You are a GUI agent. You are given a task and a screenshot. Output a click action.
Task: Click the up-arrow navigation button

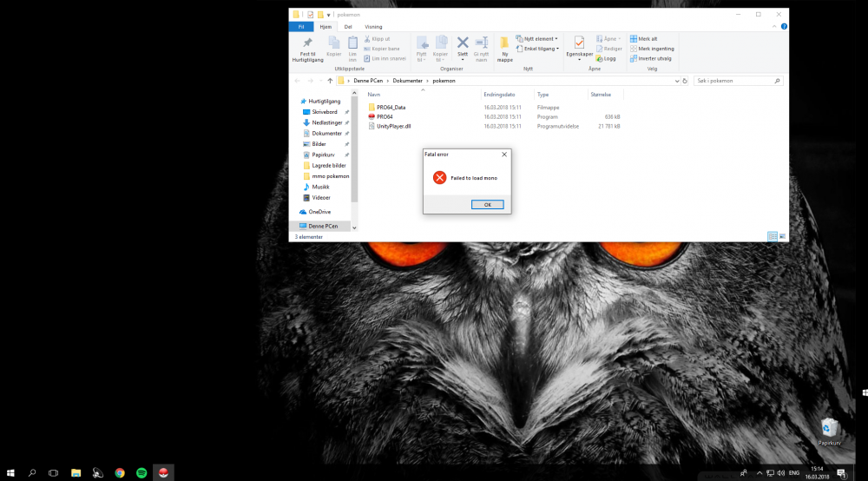(x=330, y=81)
